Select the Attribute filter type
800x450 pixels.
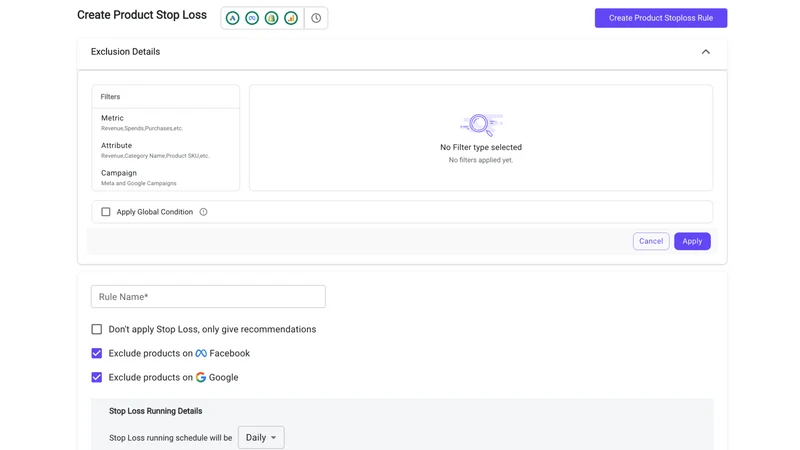point(165,150)
